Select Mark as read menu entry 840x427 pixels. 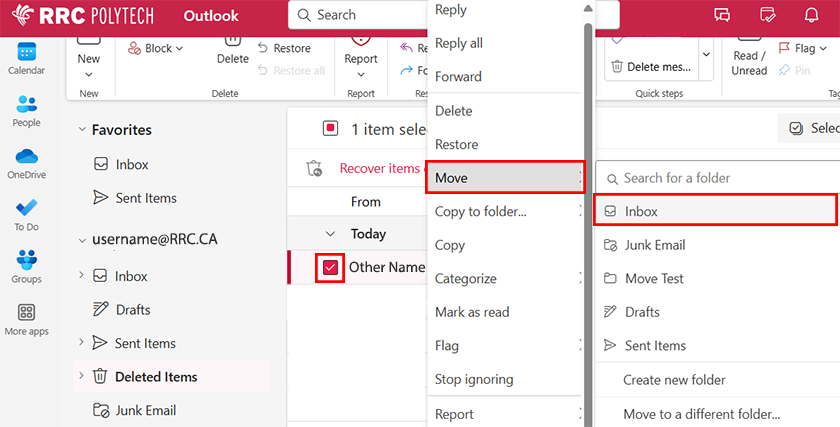point(472,312)
